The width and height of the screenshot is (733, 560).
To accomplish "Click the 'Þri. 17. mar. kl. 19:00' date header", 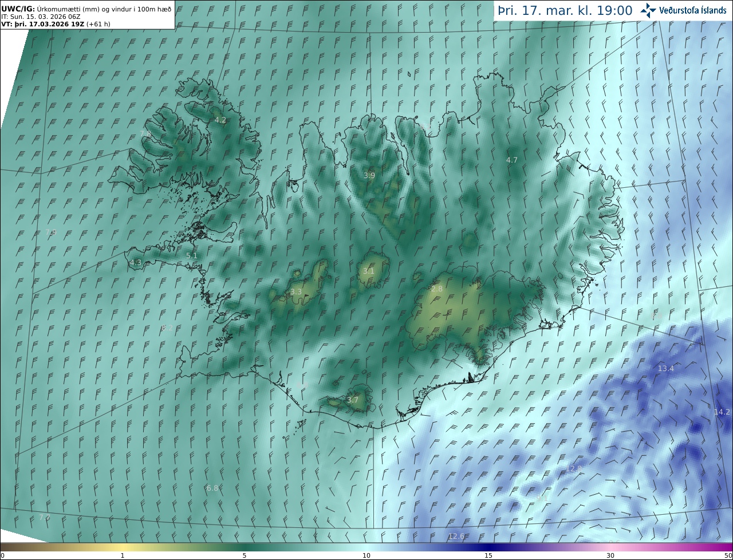I will coord(565,11).
